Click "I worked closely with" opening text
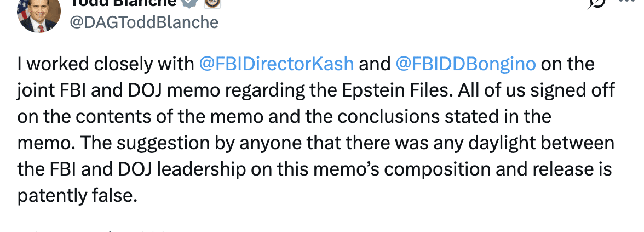This screenshot has width=644, height=232. pos(106,64)
